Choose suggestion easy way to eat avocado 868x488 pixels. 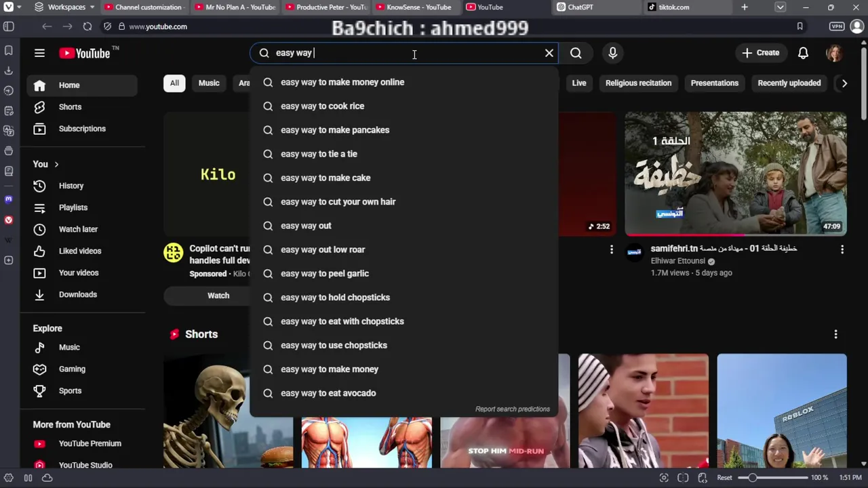click(x=403, y=393)
